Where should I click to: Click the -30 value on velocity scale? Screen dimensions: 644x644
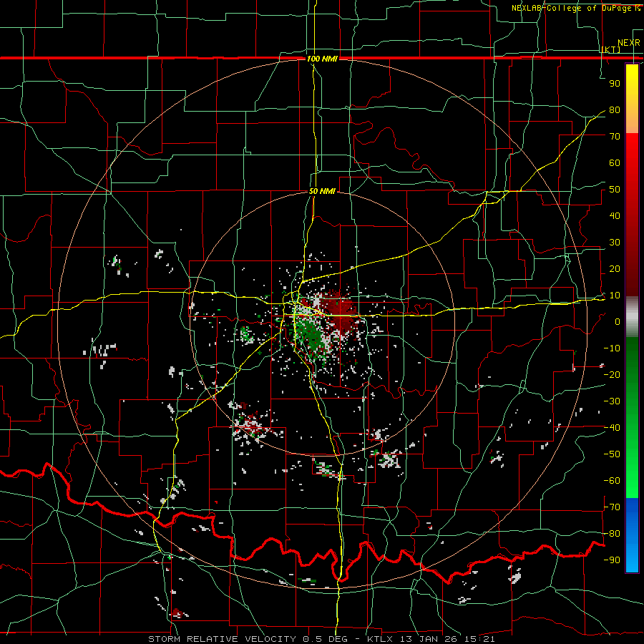(x=612, y=401)
